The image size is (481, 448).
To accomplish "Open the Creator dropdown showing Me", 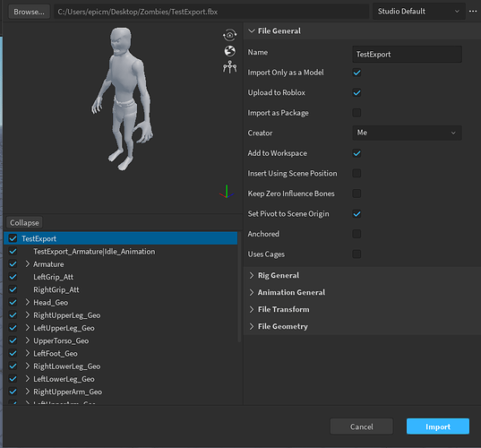I will 407,133.
